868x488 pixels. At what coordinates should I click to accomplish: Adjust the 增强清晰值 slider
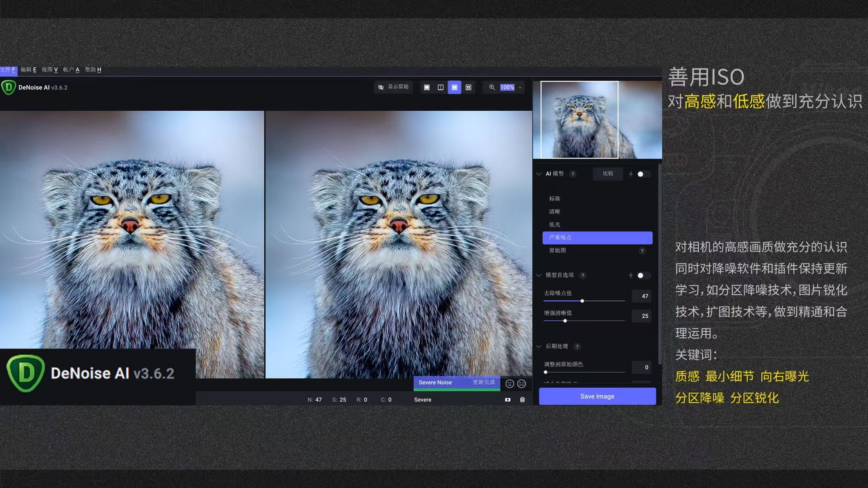point(584,321)
